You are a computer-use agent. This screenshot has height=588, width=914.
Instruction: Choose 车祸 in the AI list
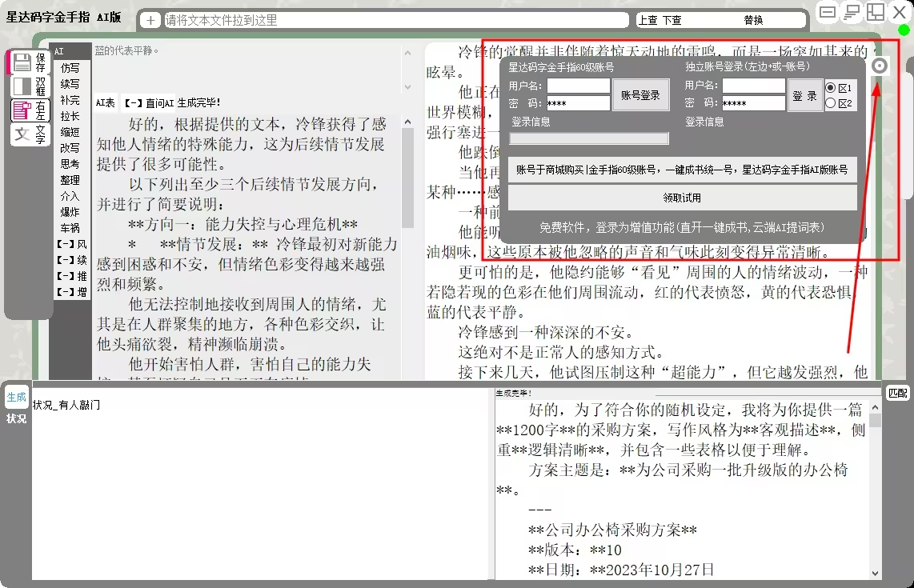click(x=70, y=228)
